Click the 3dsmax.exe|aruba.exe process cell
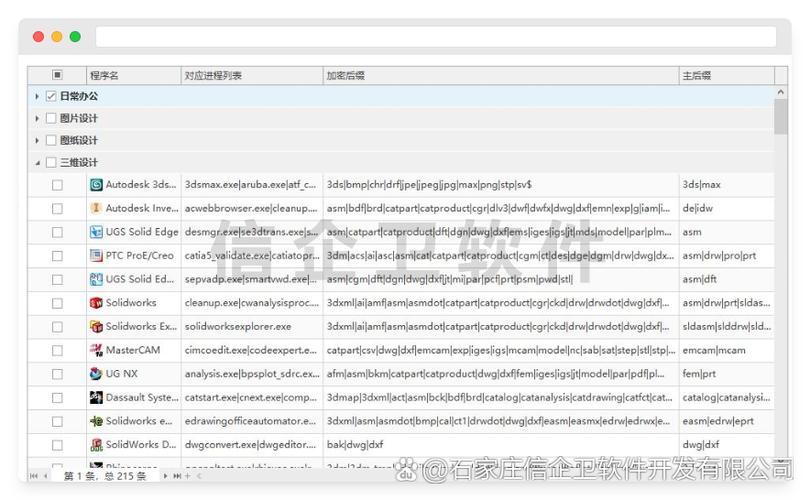 (252, 184)
